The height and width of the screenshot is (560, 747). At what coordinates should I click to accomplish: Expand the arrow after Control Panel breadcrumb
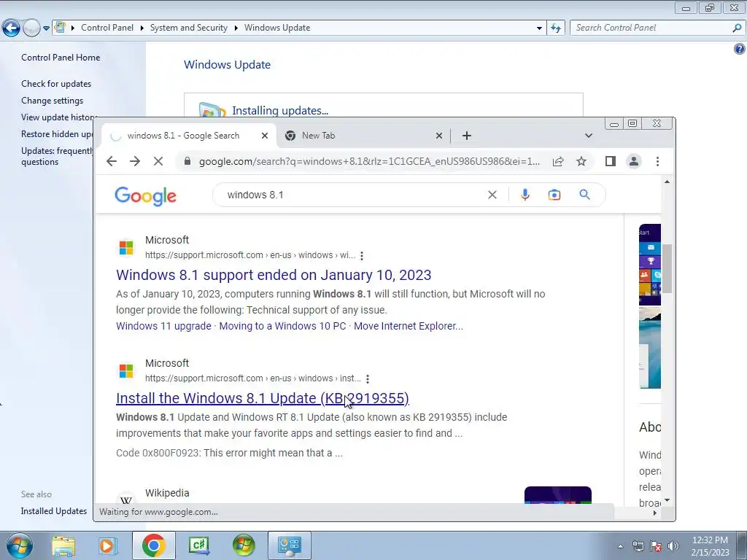tap(142, 28)
